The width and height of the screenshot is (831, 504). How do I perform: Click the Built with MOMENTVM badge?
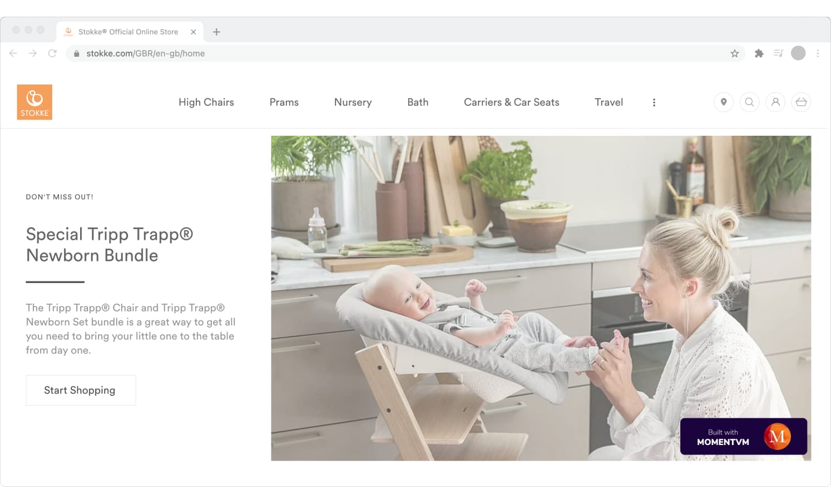point(743,437)
